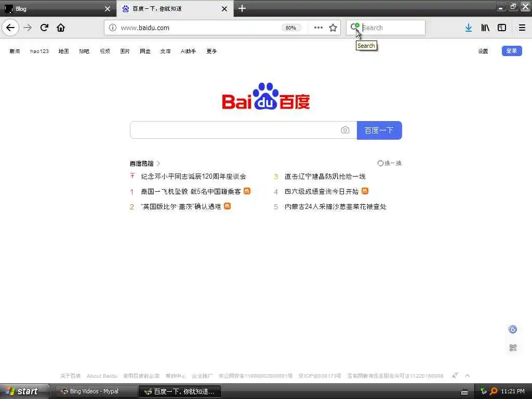The height and width of the screenshot is (399, 532).
Task: Open the downloads arrow panel
Action: point(469,28)
